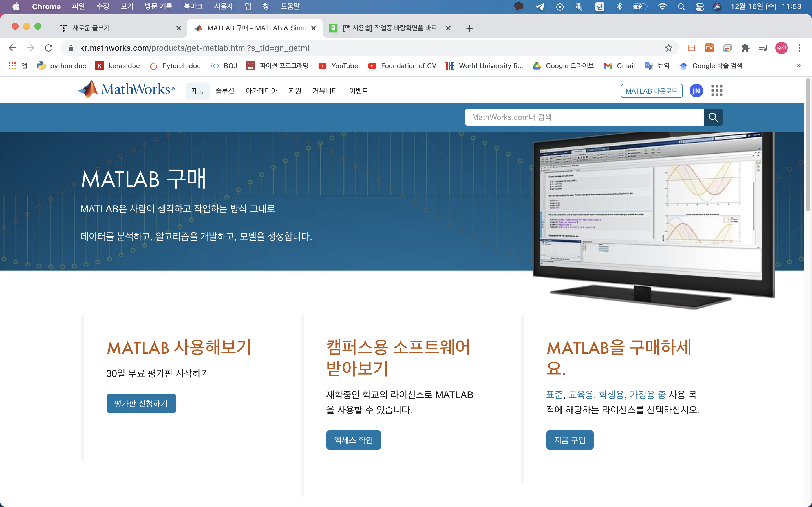The image size is (812, 507).
Task: Click the 학생용 license link
Action: pyautogui.click(x=611, y=395)
